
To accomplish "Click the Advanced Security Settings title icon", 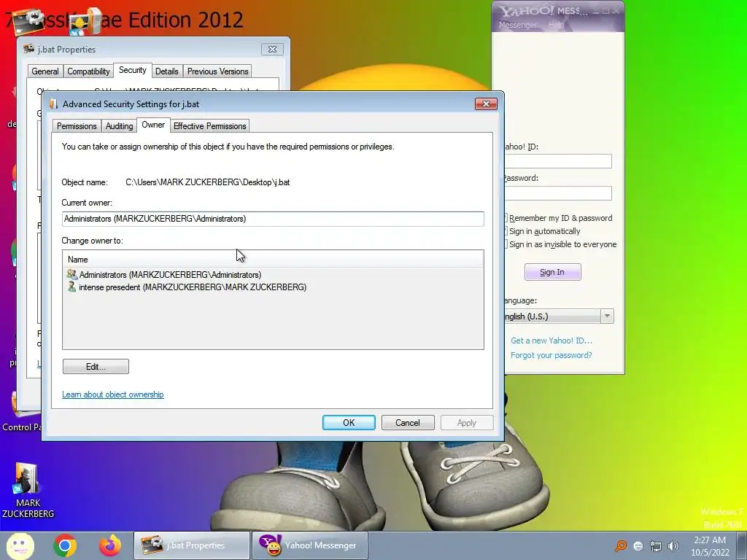I will (54, 104).
